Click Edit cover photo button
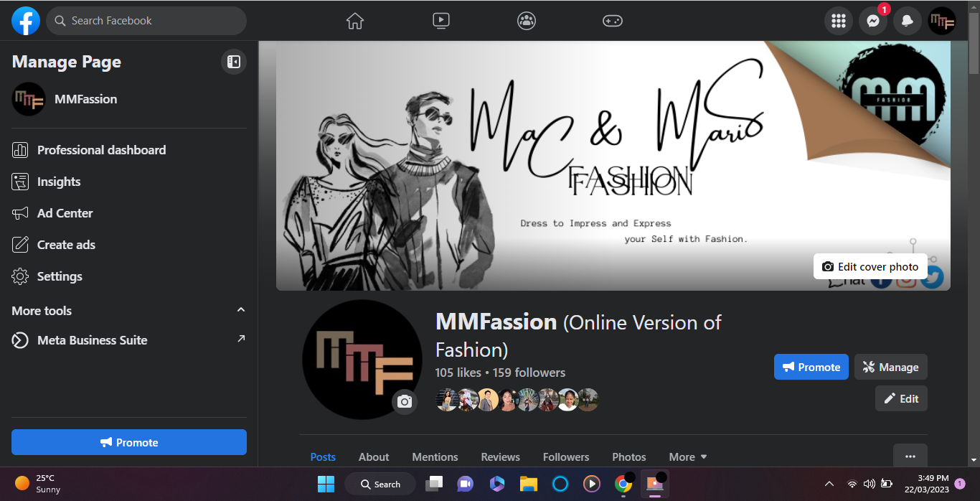 pos(870,266)
